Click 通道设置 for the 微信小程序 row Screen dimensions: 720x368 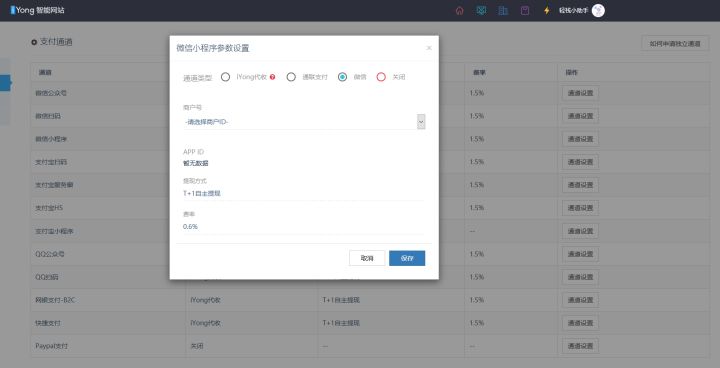[x=580, y=139]
